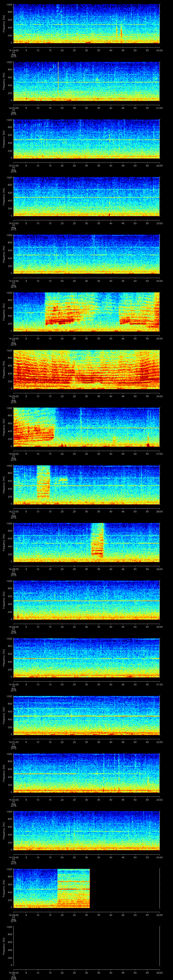
Task: Click the 14:22:00 start time label
Action: point(13,223)
